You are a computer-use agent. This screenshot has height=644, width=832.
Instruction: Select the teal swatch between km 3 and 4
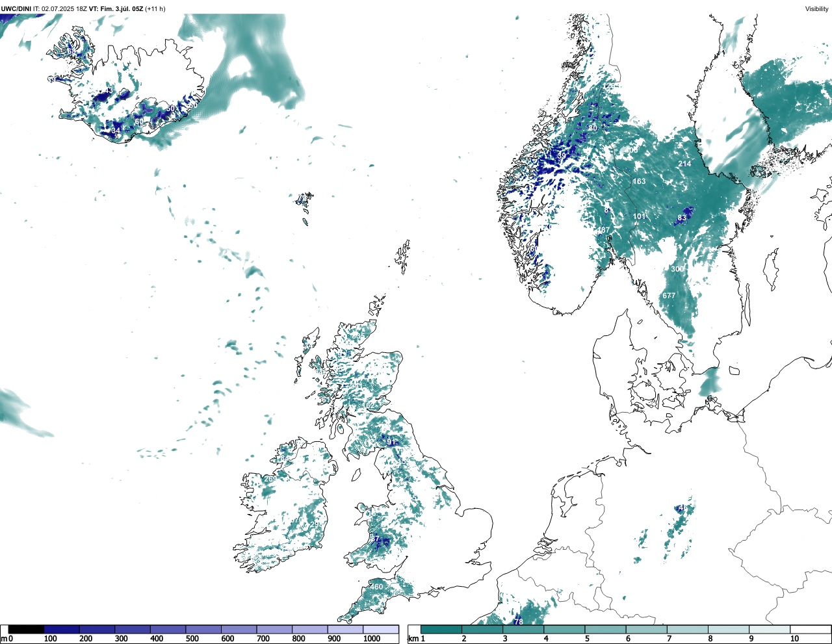523,629
